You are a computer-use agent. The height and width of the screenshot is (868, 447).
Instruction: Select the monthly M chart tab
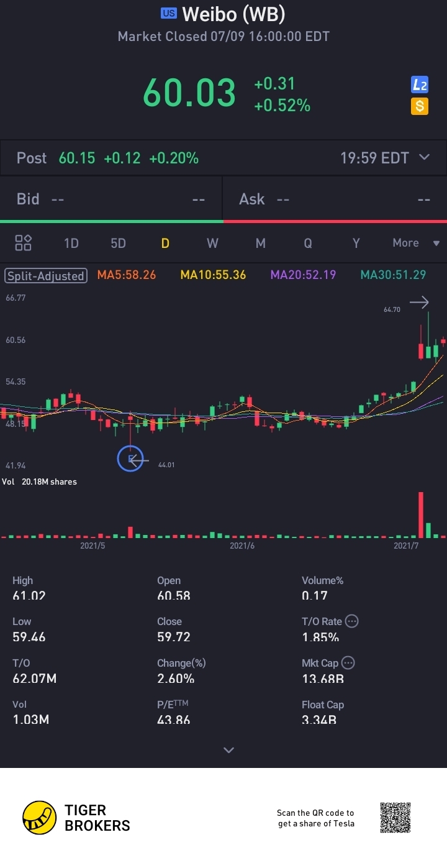(260, 243)
